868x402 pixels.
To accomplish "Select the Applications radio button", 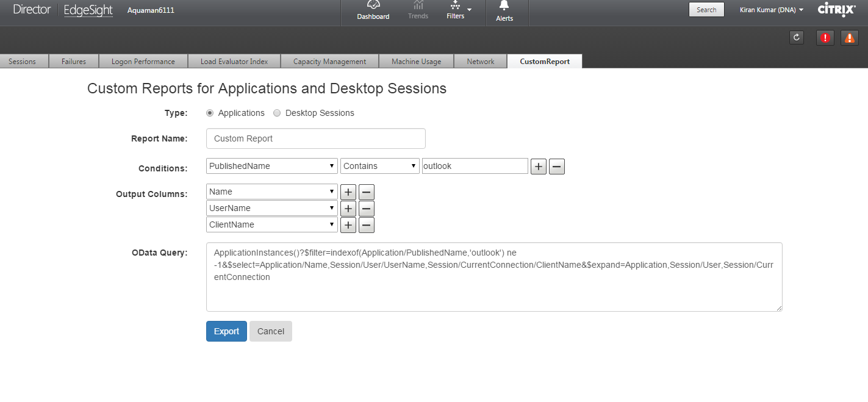I will tap(210, 113).
